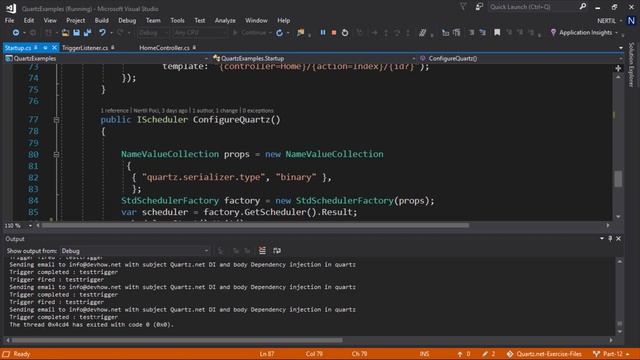Open the Tools menu
Viewport: 640px width, 360px height.
coord(177,20)
